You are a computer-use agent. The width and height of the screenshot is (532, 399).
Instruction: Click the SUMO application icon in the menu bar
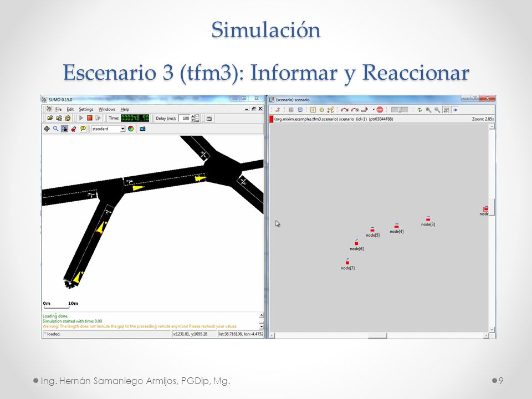(x=49, y=109)
